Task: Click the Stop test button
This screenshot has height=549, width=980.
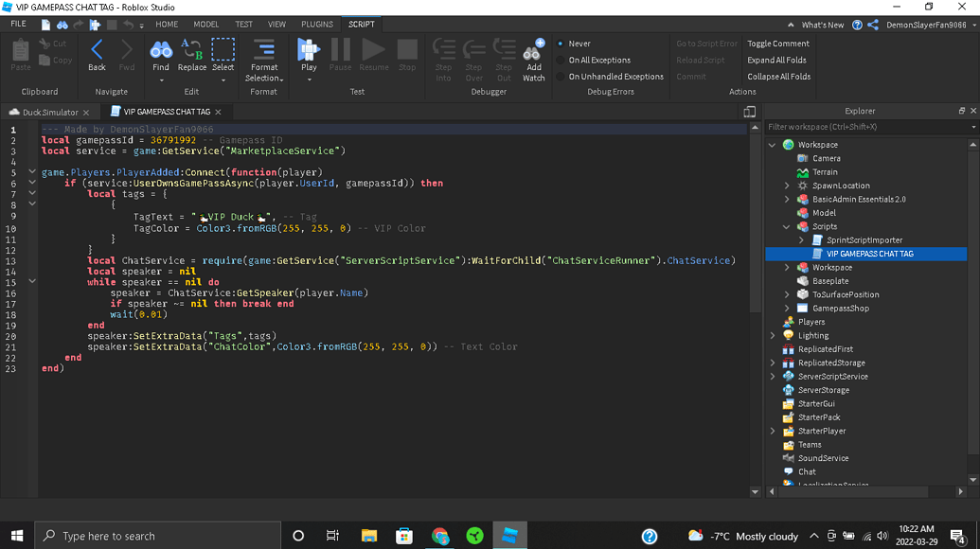Action: 407,49
